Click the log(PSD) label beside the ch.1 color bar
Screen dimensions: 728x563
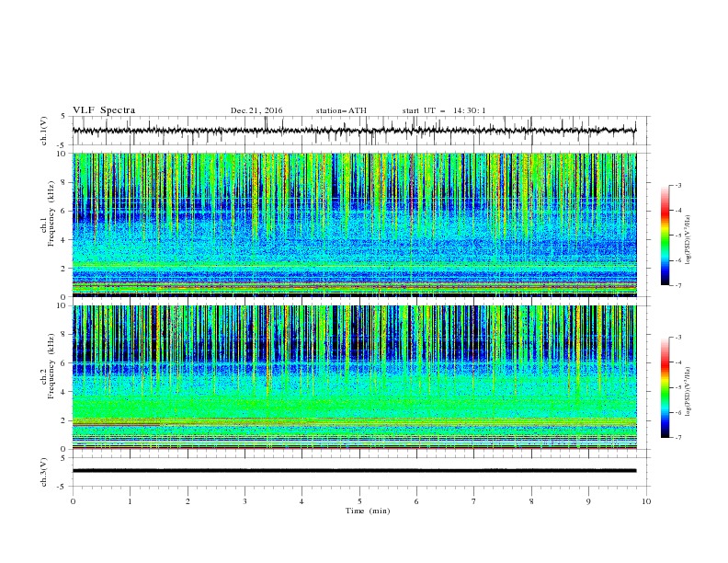[x=688, y=240]
